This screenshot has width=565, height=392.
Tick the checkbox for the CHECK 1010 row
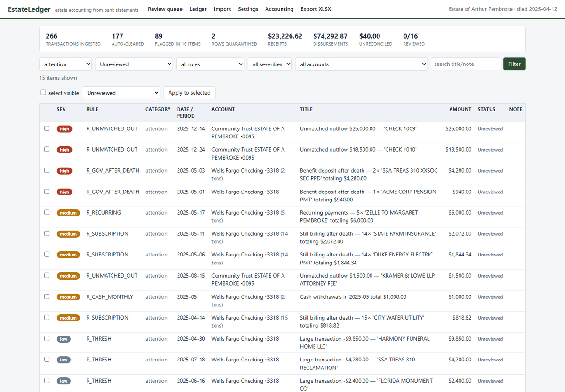click(47, 149)
